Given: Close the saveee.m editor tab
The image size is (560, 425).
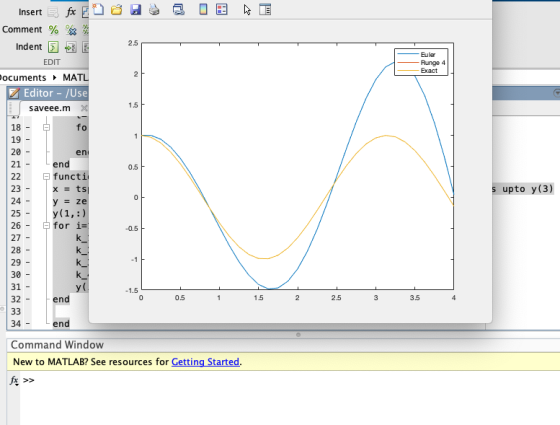Looking at the screenshot, I should tap(84, 108).
